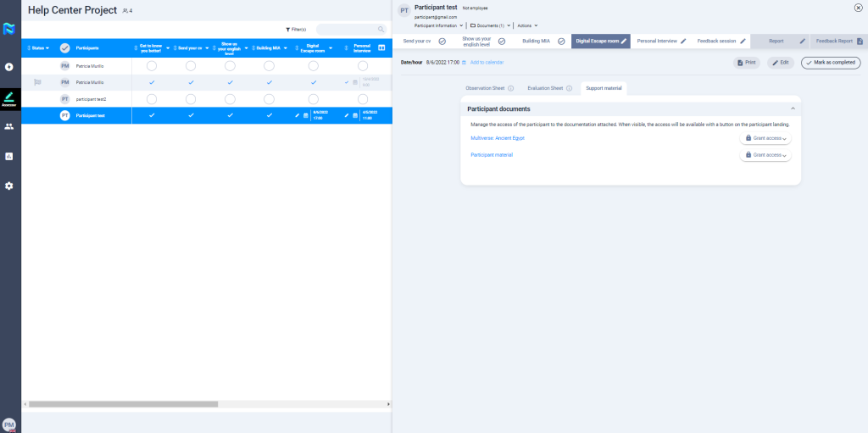Collapse the Participant documents section
This screenshot has height=433, width=868.
coord(793,108)
